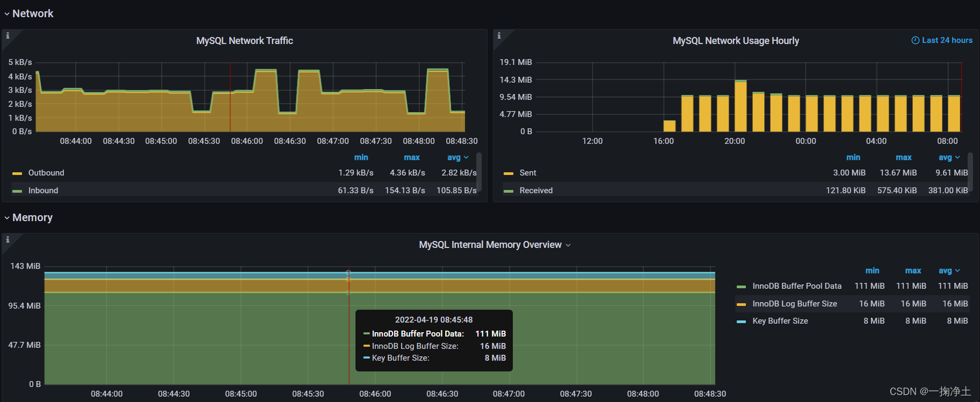Click Outbound avg value 2.82 kB/s
980x402 pixels.
(x=459, y=173)
